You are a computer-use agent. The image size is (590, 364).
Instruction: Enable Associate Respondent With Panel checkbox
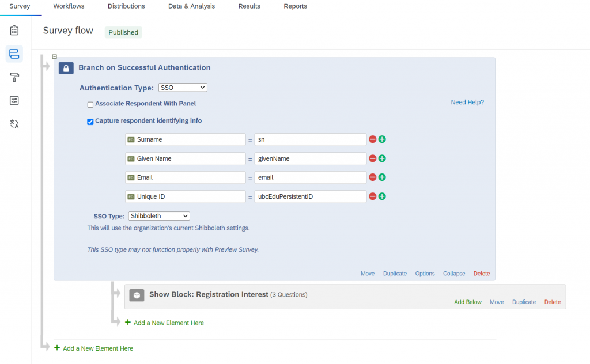coord(90,105)
